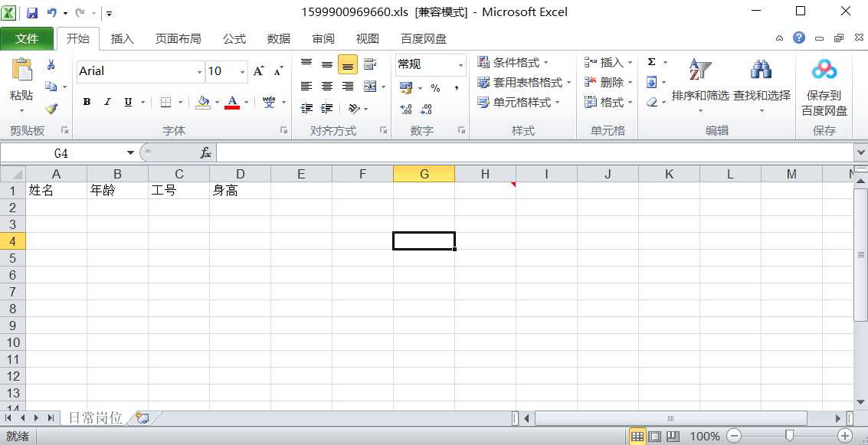Viewport: 868px width, 445px height.
Task: Toggle Bold formatting
Action: pos(87,102)
